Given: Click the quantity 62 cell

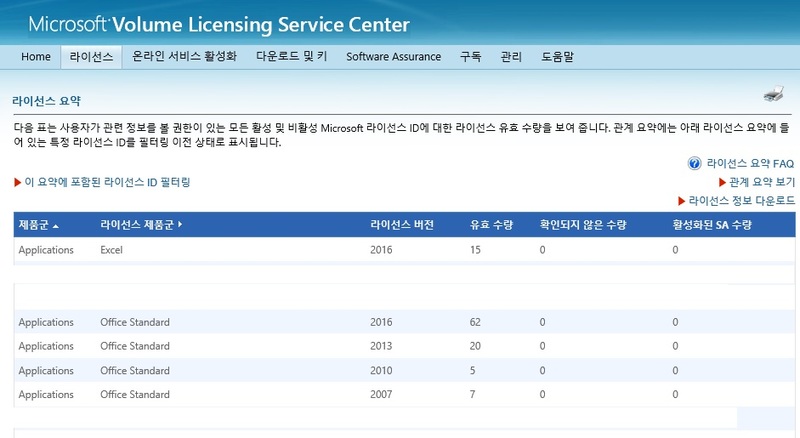Looking at the screenshot, I should tap(475, 322).
